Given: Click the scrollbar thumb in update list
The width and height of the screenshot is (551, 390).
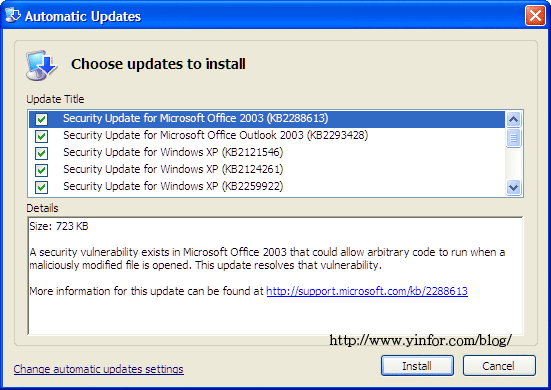Looking at the screenshot, I should 513,138.
